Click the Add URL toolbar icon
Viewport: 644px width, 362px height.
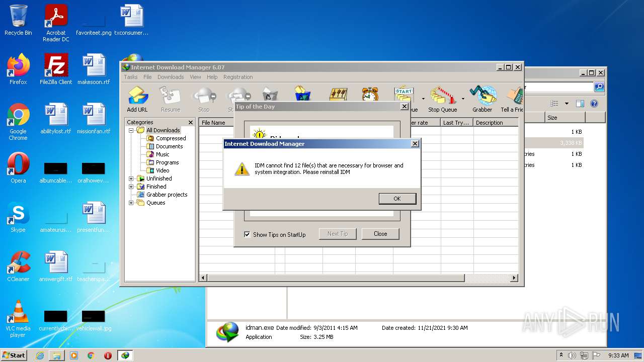click(x=137, y=99)
